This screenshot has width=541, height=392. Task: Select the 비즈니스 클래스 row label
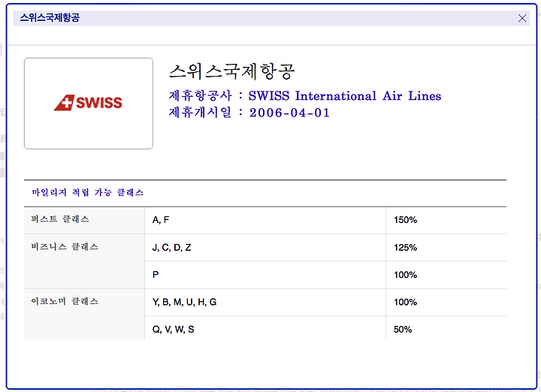[65, 246]
